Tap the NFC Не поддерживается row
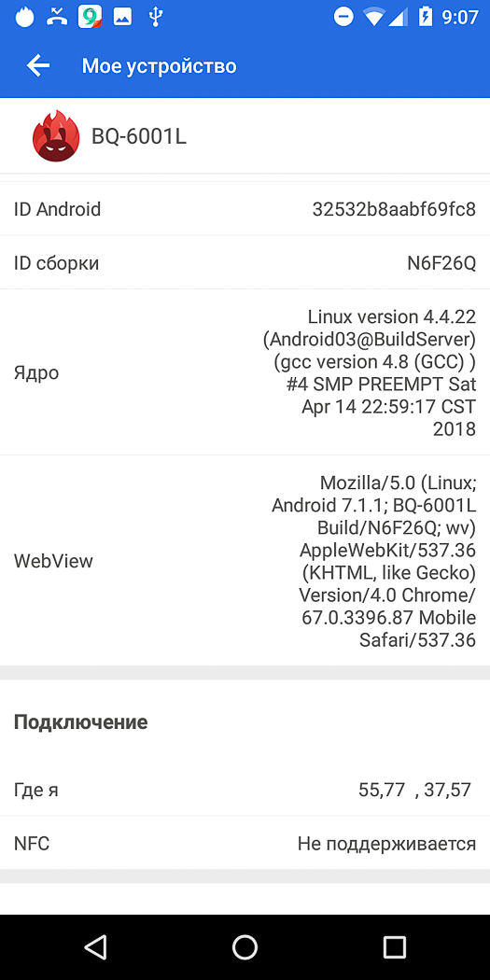Viewport: 490px width, 980px height. (245, 844)
